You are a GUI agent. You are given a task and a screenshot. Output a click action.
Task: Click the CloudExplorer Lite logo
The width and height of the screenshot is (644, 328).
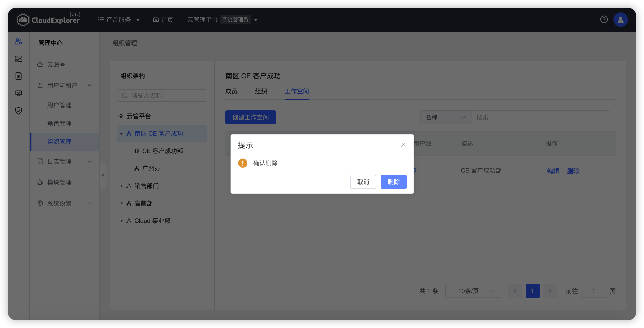[x=48, y=19]
